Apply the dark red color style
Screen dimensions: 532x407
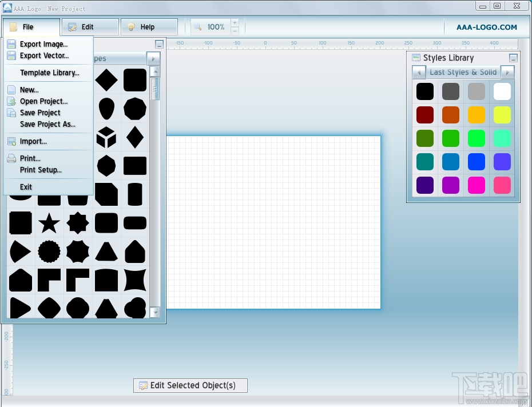pyautogui.click(x=425, y=115)
